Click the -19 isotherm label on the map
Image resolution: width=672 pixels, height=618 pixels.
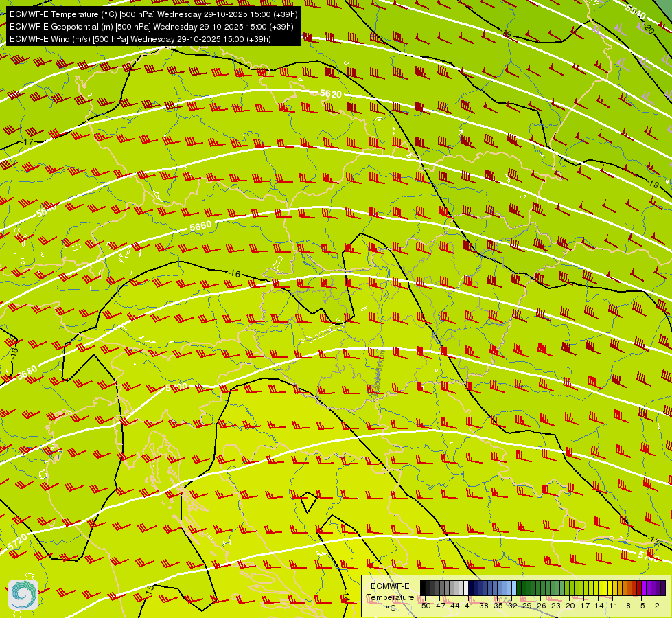tap(507, 34)
